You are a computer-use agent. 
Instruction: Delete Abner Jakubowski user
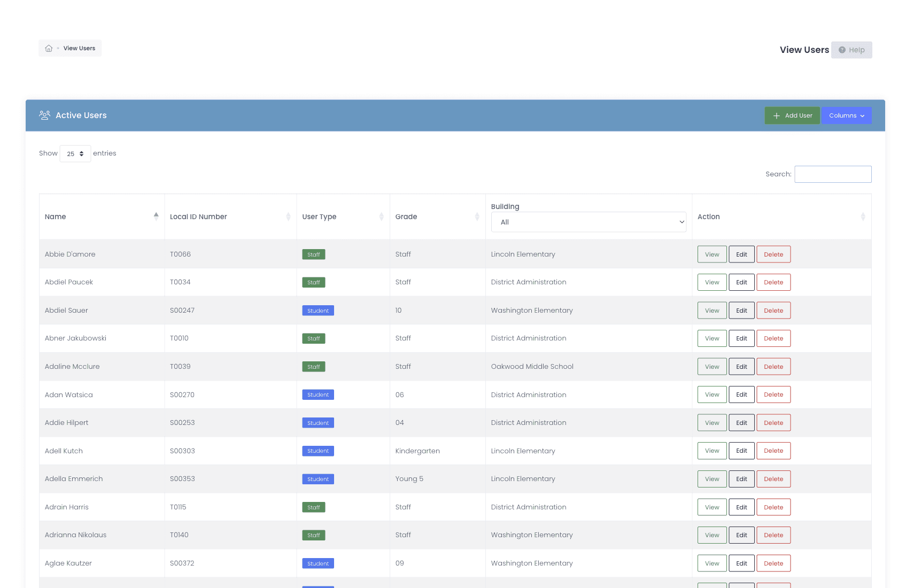pos(773,338)
